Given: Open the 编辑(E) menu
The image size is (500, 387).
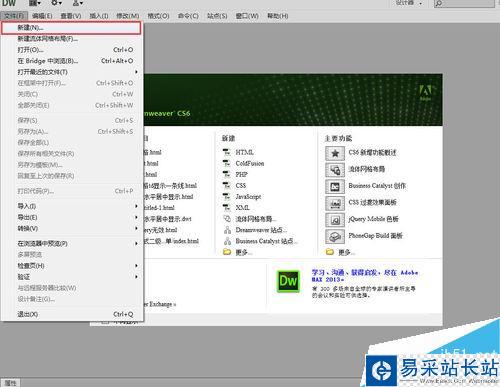Looking at the screenshot, I should pos(42,16).
